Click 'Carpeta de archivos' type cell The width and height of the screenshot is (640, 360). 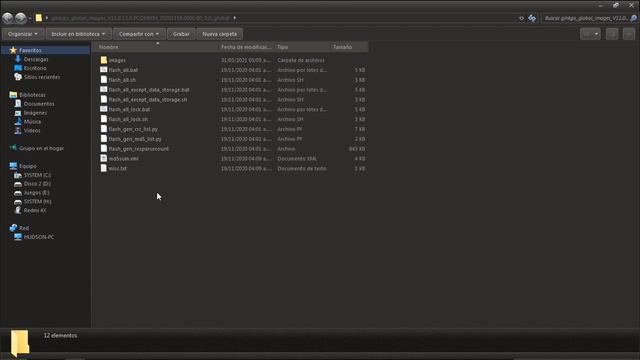pyautogui.click(x=301, y=60)
